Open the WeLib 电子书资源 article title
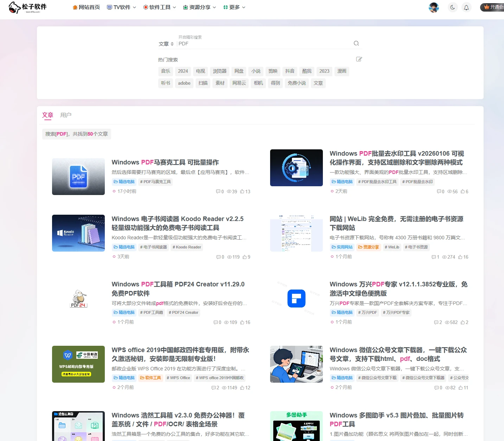 [396, 223]
